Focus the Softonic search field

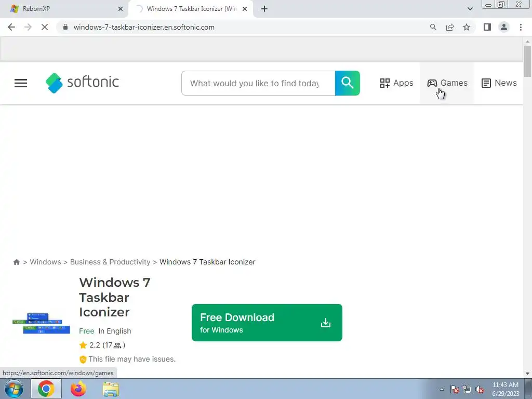258,83
